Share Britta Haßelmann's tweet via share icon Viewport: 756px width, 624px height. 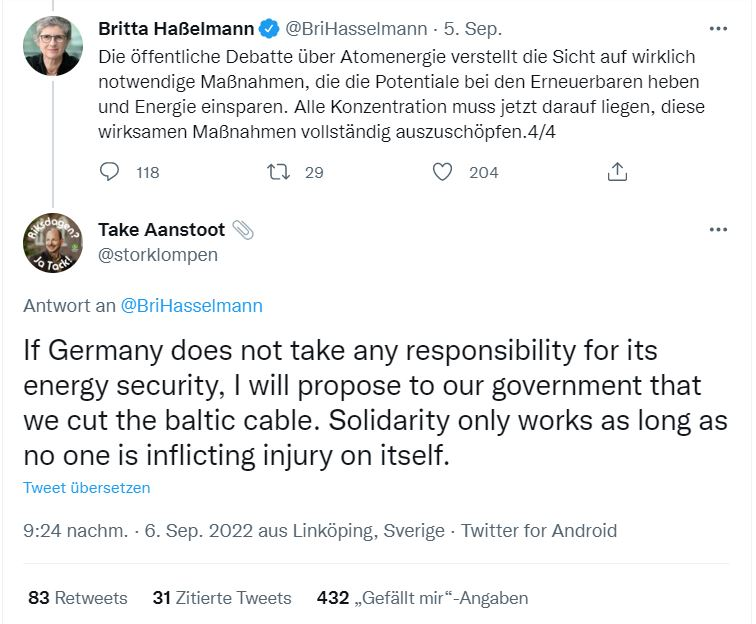click(617, 172)
